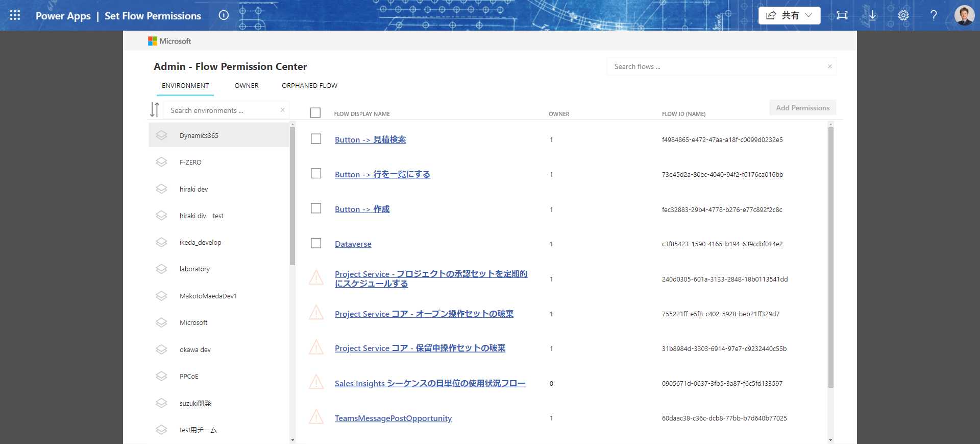
Task: Click layer icon beside F-ZERO
Action: pyautogui.click(x=162, y=162)
